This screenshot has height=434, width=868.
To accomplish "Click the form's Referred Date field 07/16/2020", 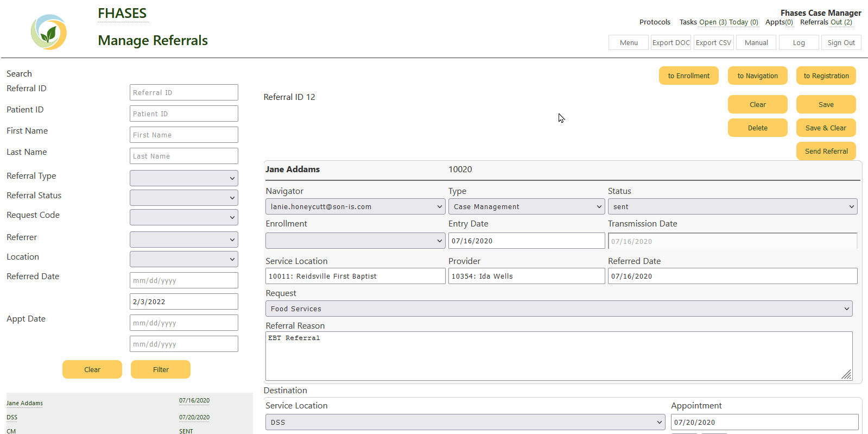I will coord(733,276).
